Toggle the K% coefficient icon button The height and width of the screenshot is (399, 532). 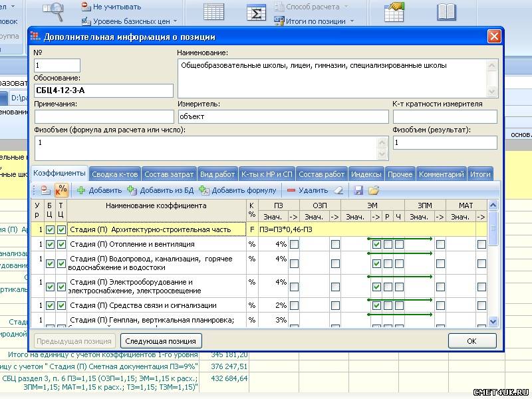click(x=61, y=190)
